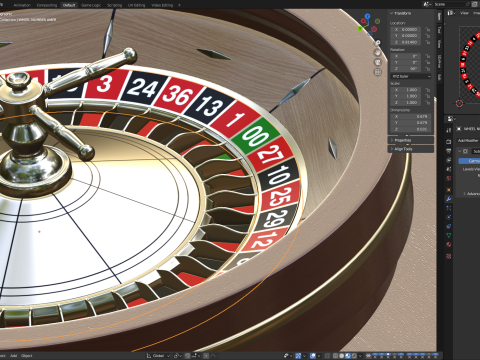Viewport: 480px width, 360px height.
Task: Switch to the Compositing workspace tab
Action: pyautogui.click(x=47, y=5)
